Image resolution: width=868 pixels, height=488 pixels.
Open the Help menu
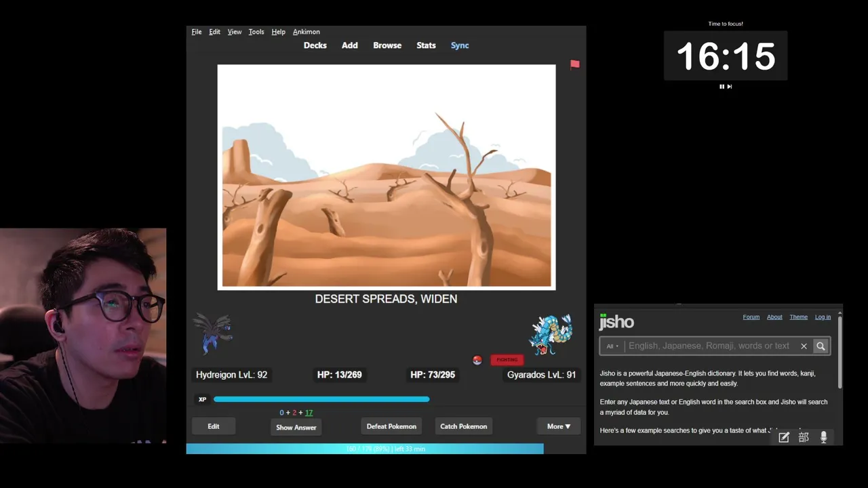click(x=278, y=32)
